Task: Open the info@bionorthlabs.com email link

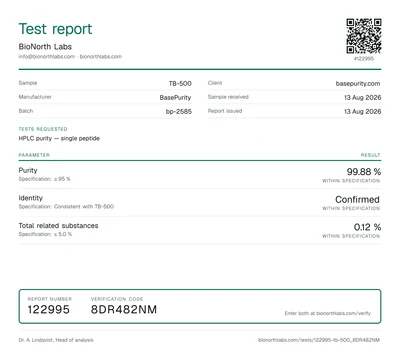Action: coord(47,56)
